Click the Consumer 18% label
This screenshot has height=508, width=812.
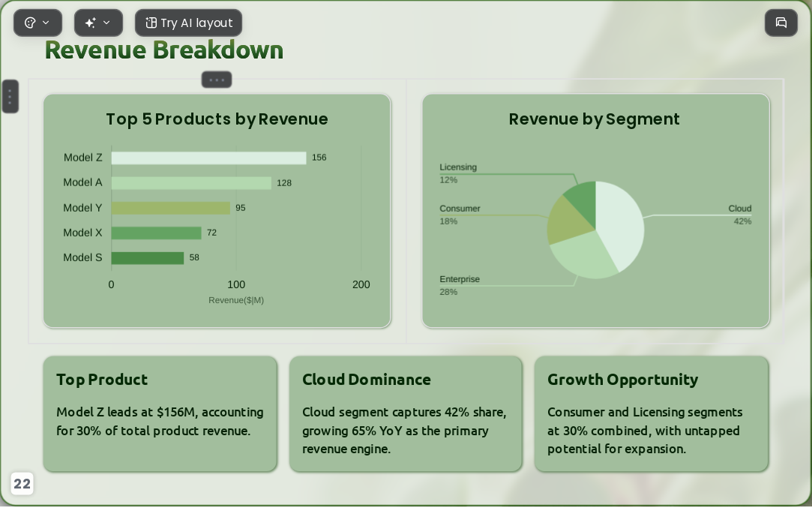click(x=460, y=215)
